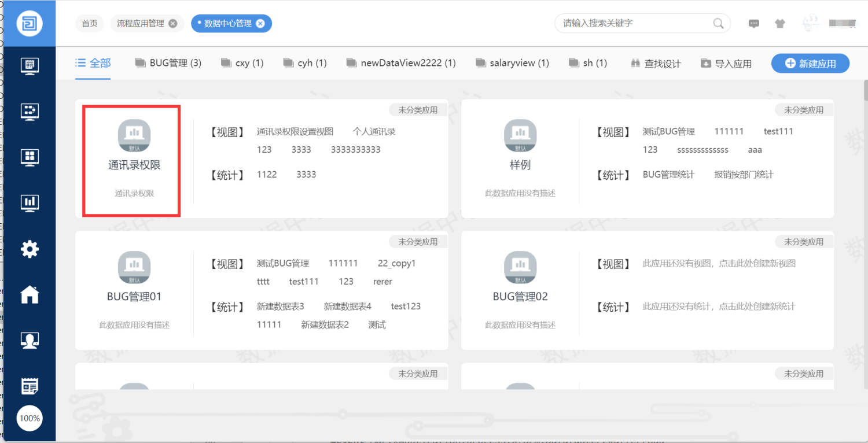Screen dimensions: 868x443
Task: Open the T-shirt theme skin icon
Action: point(780,24)
